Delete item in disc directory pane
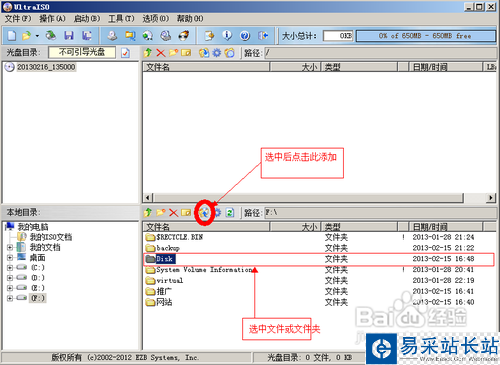The image size is (500, 365). tap(161, 53)
